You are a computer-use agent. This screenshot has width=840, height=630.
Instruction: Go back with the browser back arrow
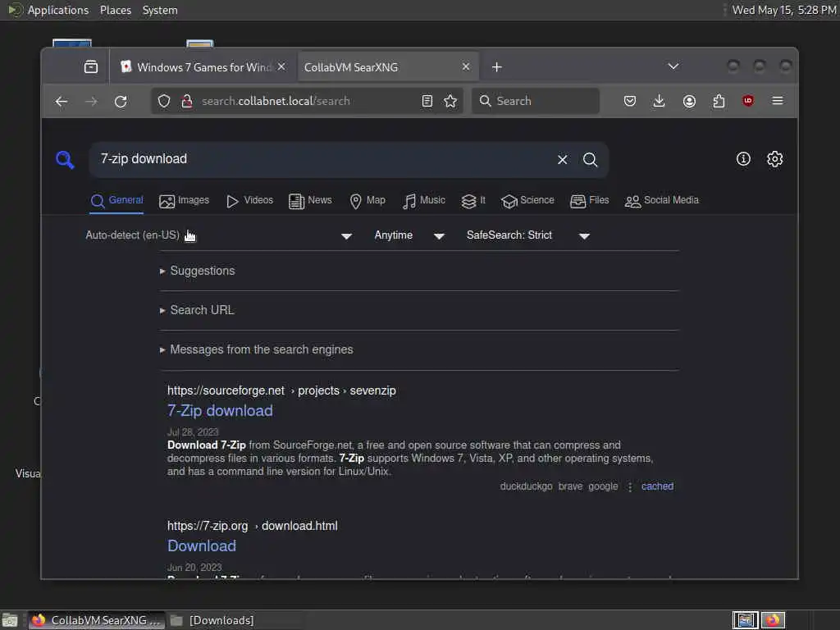coord(62,101)
